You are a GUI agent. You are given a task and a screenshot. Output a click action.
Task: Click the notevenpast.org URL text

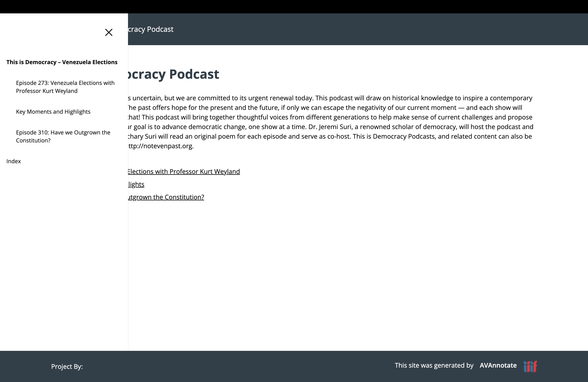(x=161, y=146)
